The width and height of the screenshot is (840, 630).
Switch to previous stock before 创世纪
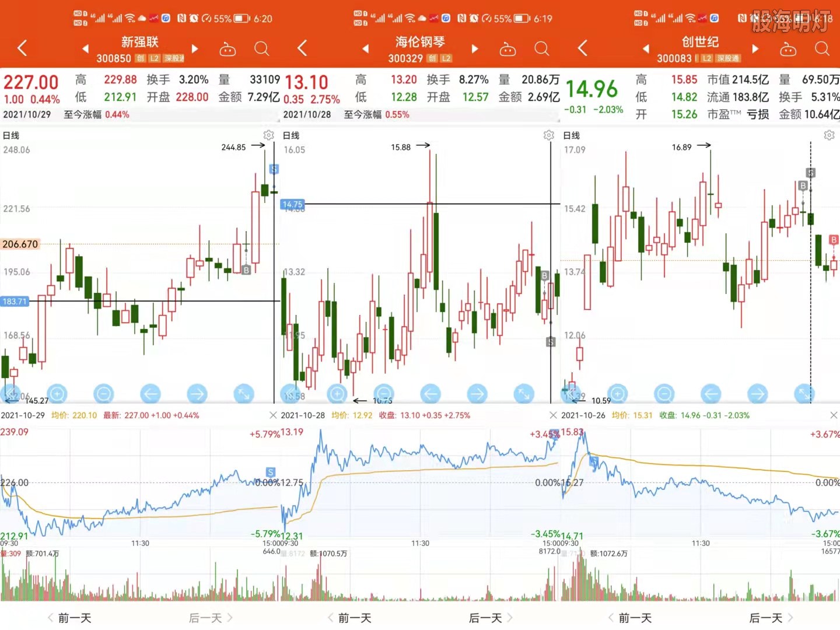(646, 49)
